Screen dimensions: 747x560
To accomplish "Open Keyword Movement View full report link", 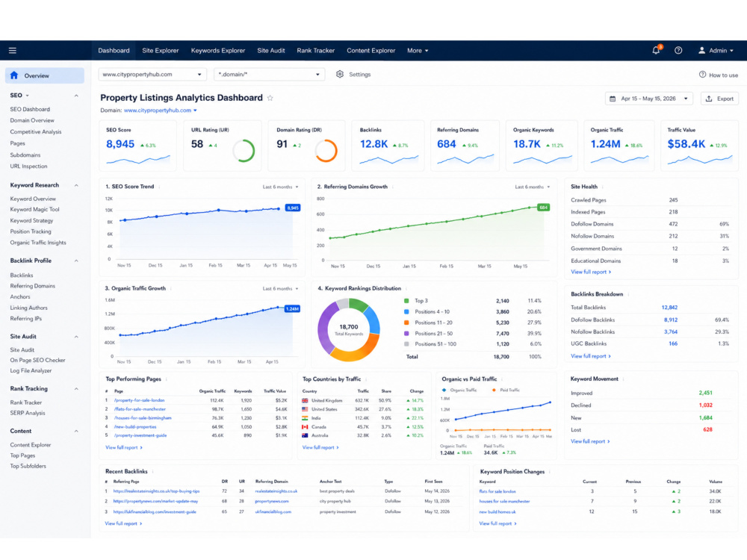I will (590, 441).
